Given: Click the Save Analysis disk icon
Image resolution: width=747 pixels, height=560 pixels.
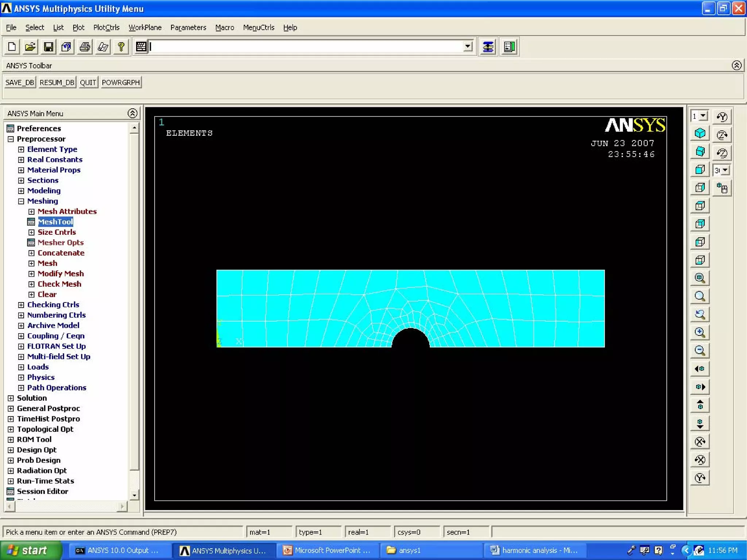Looking at the screenshot, I should pyautogui.click(x=49, y=47).
